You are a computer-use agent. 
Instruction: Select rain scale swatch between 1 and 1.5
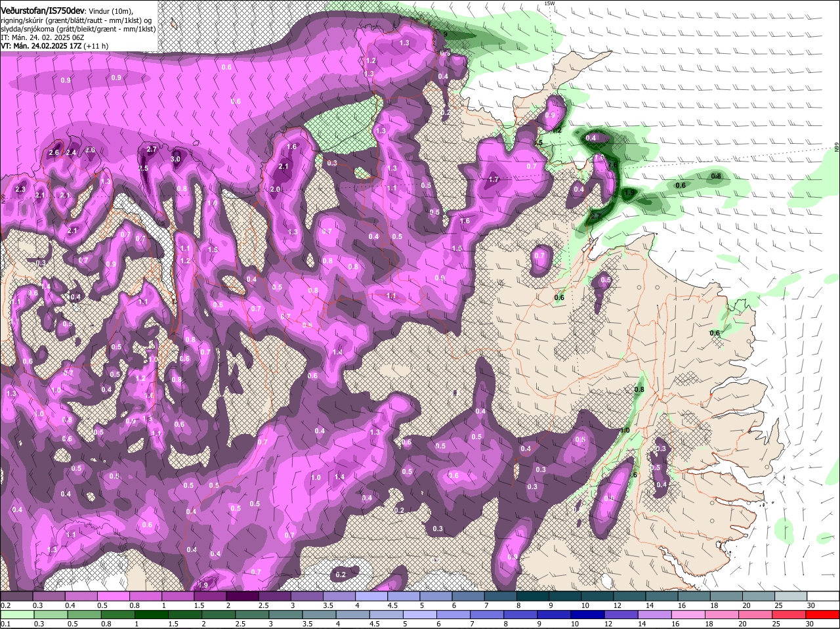(x=152, y=614)
